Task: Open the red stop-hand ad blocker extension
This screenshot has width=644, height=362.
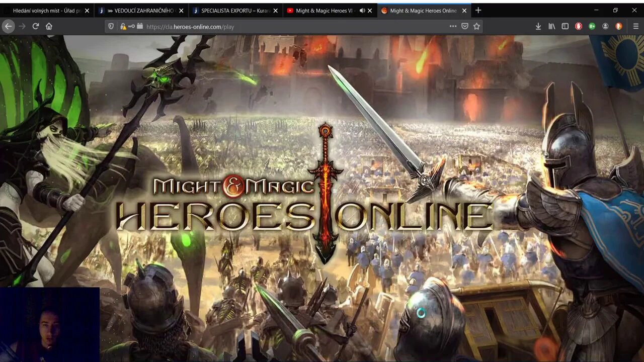Action: (x=579, y=26)
